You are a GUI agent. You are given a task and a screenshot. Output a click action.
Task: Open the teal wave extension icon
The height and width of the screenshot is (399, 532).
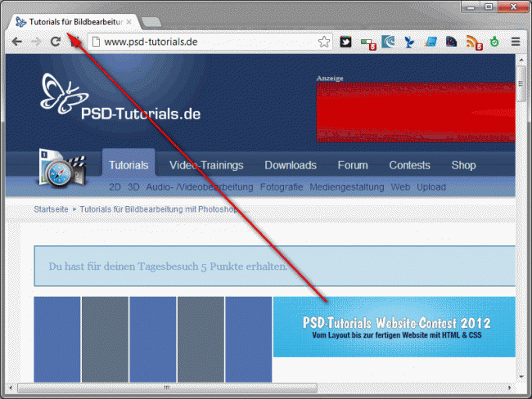pyautogui.click(x=388, y=42)
